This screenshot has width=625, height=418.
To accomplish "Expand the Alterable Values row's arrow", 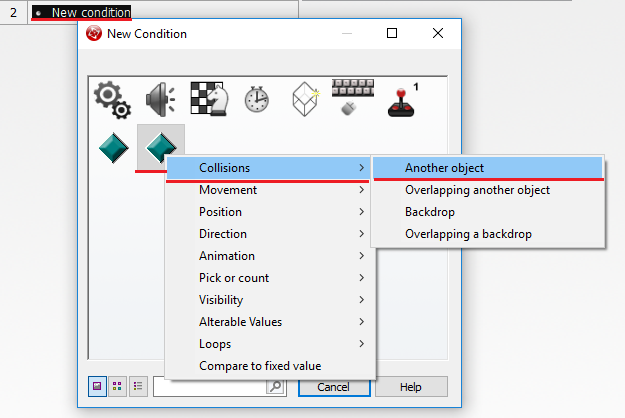I will point(362,322).
